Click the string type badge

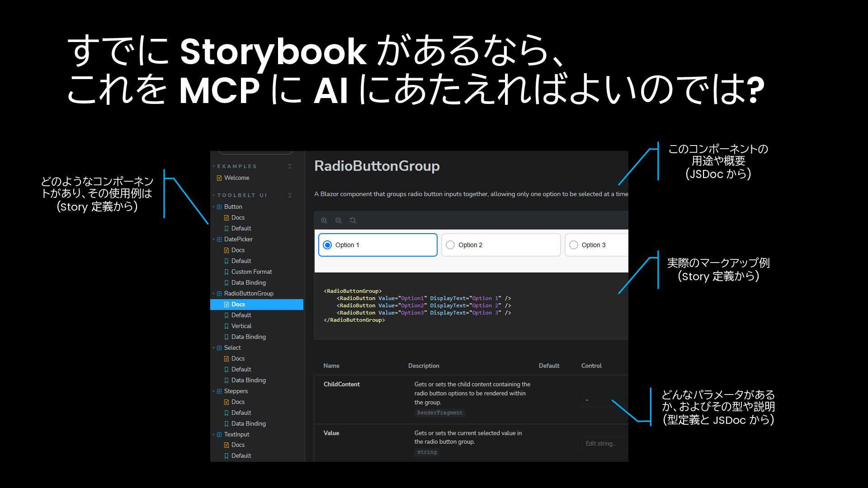point(427,452)
